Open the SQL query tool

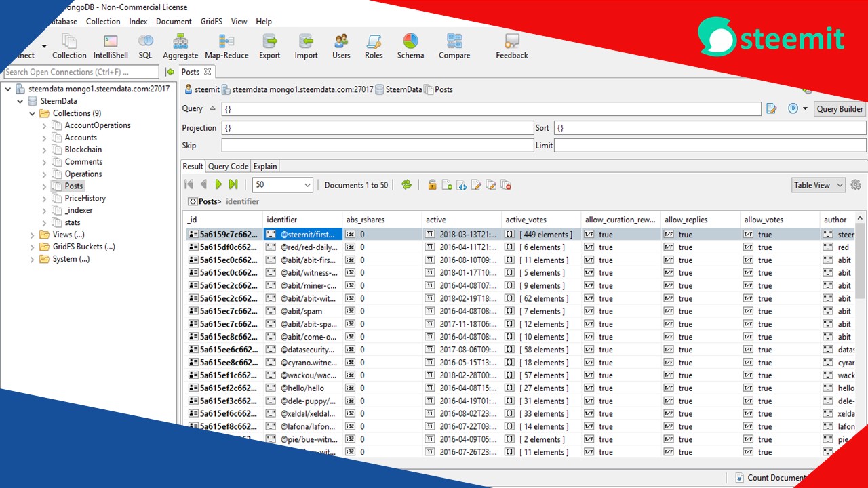[x=145, y=47]
